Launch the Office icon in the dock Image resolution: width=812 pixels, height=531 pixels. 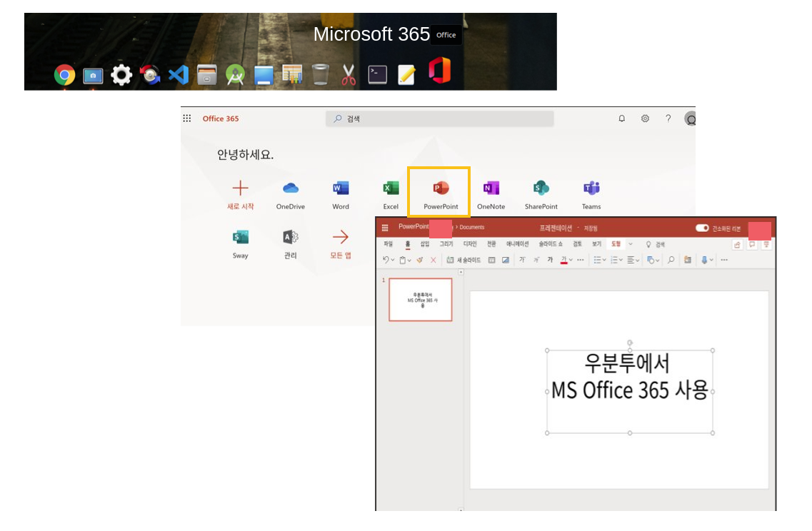point(440,71)
